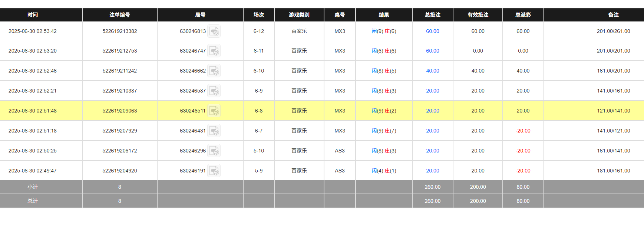
Task: Select the 有效投注 column header
Action: (x=478, y=15)
